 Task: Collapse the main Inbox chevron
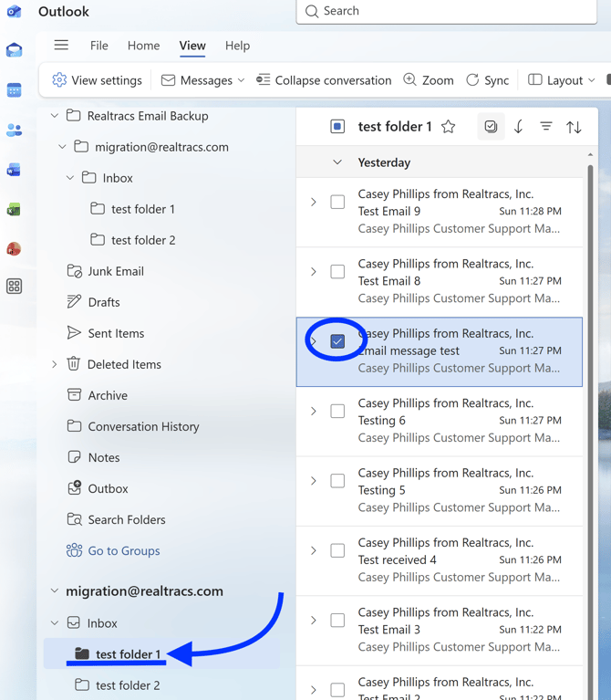click(x=55, y=622)
